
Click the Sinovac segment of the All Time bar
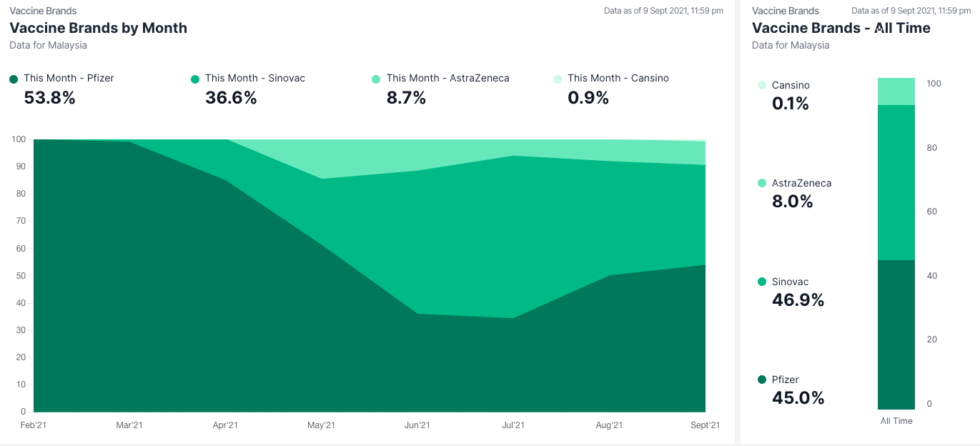coord(896,182)
